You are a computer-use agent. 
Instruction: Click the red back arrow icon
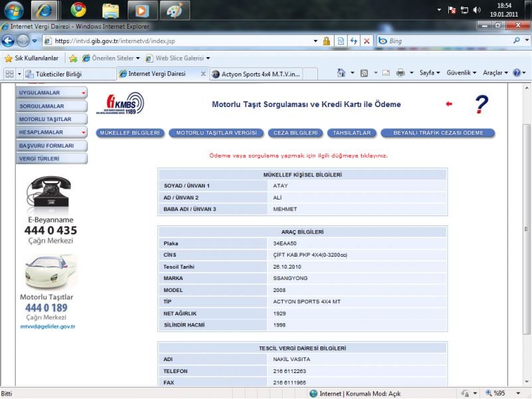[x=449, y=104]
